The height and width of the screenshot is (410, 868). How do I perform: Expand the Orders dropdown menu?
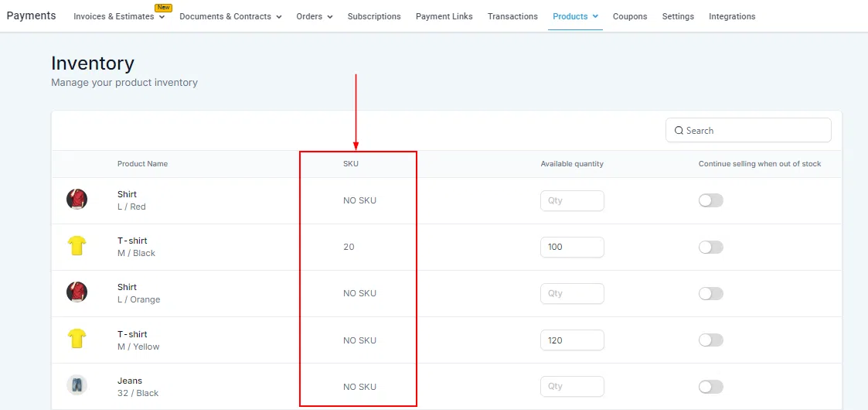pos(330,17)
